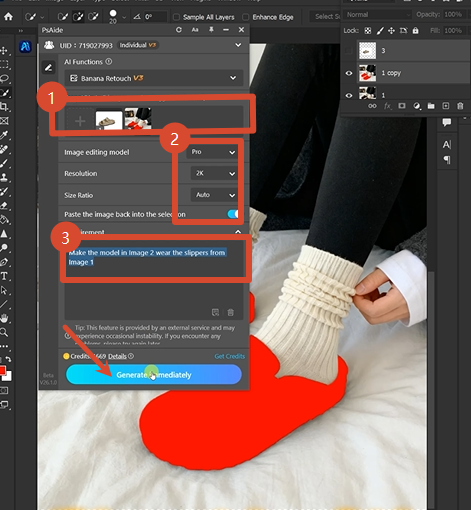Click the red foreground color swatch
Viewport: 471px width, 510px height.
2,370
